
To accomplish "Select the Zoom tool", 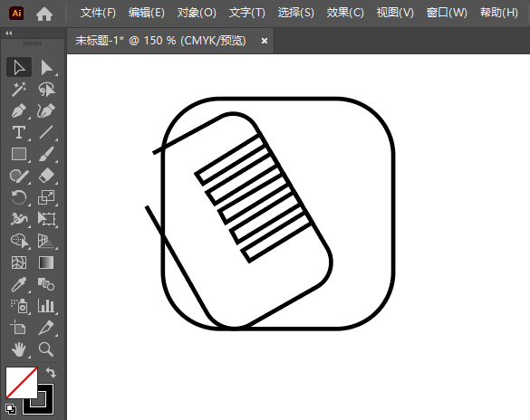I will pyautogui.click(x=46, y=349).
